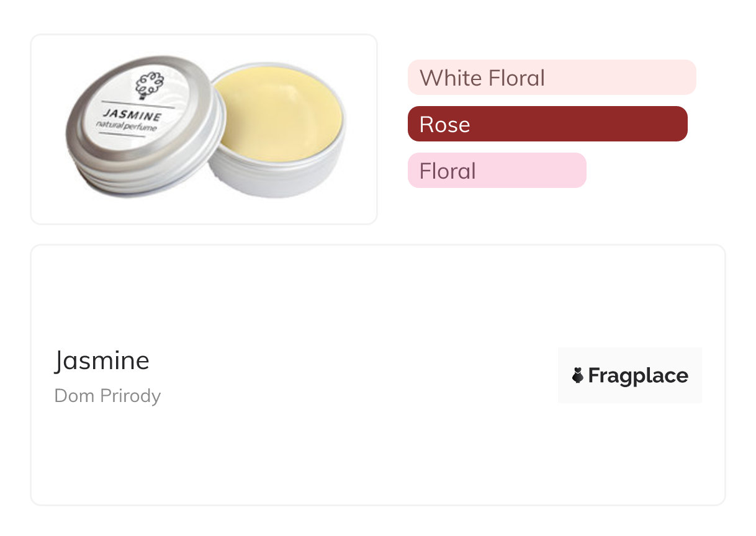Click the bold JASMINE text on the lid

click(132, 115)
